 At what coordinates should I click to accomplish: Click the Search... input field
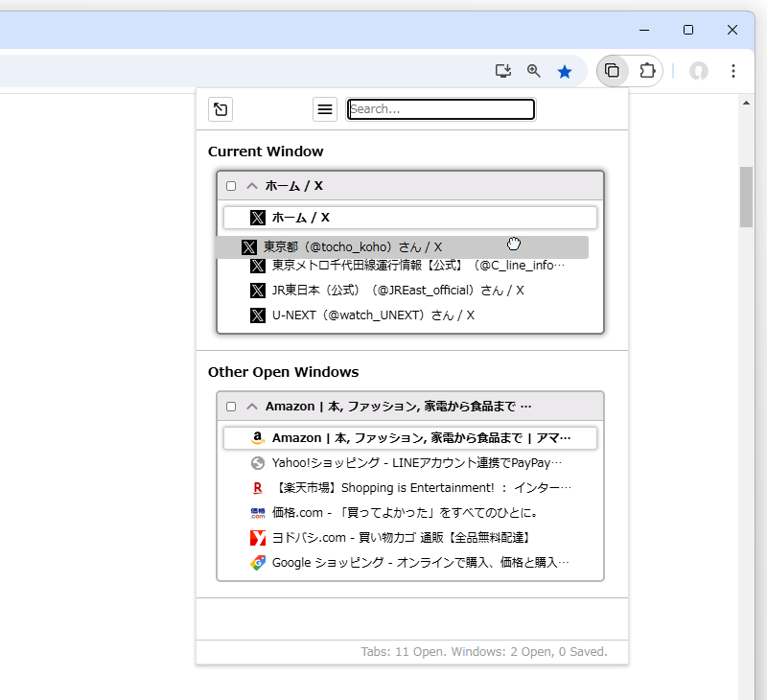point(441,109)
